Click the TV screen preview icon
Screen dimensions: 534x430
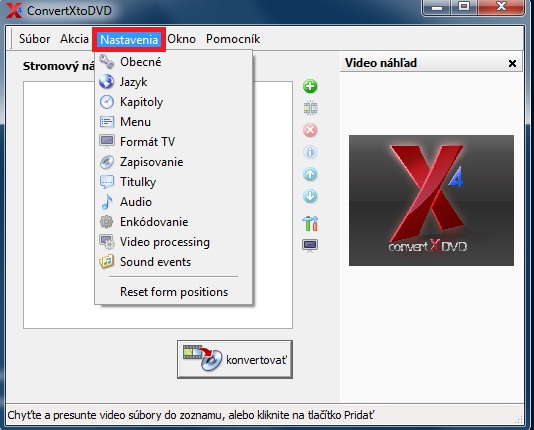[x=310, y=245]
